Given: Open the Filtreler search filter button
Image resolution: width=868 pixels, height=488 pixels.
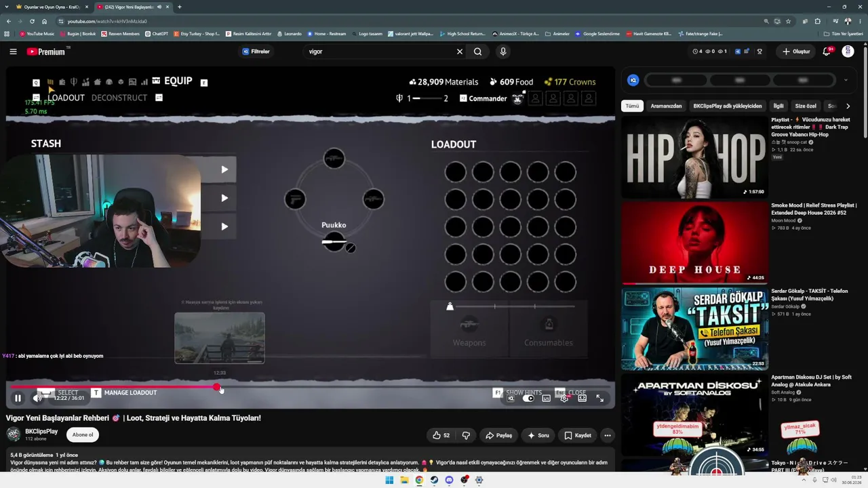Looking at the screenshot, I should (x=256, y=52).
